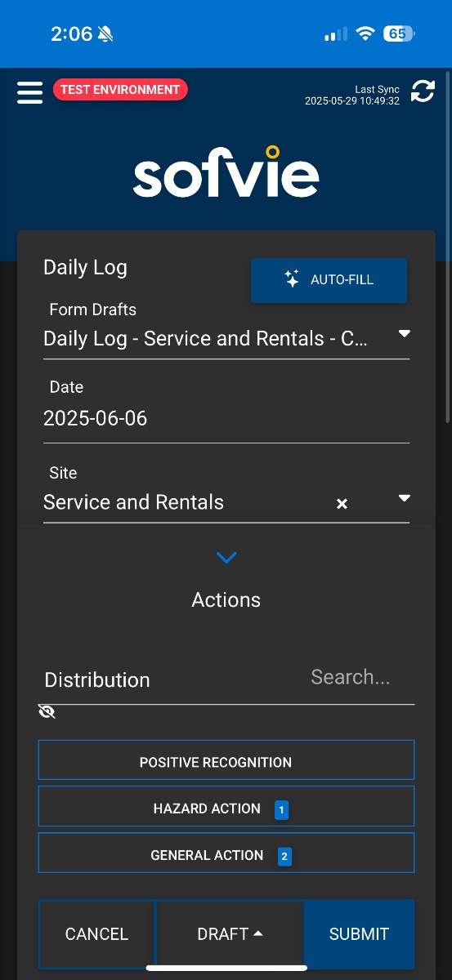This screenshot has height=980, width=452.
Task: Open the DRAFT options menu
Action: [x=230, y=934]
